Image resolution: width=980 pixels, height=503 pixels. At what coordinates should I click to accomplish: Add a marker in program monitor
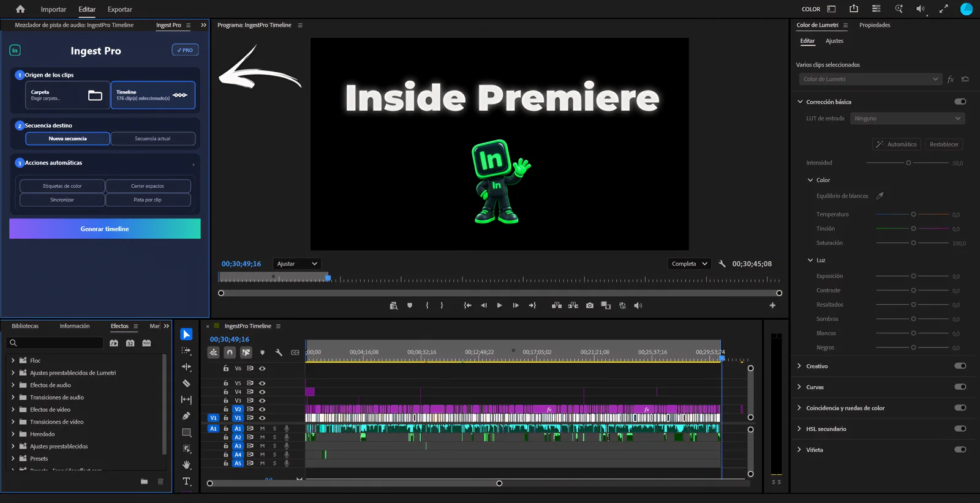tap(410, 305)
